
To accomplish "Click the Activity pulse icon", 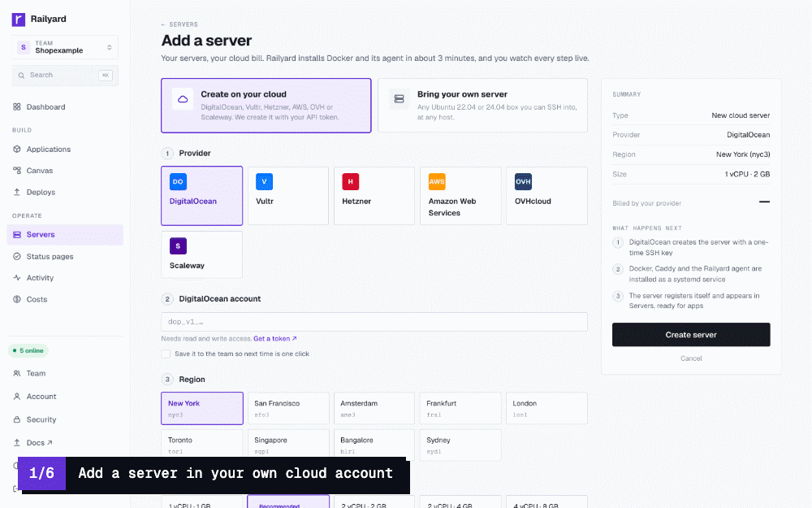I will (x=17, y=278).
